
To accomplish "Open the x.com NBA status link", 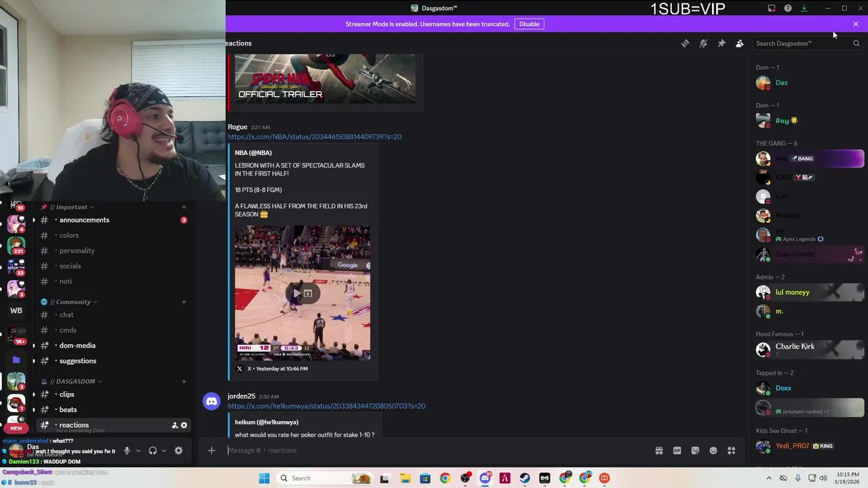I will tap(315, 137).
